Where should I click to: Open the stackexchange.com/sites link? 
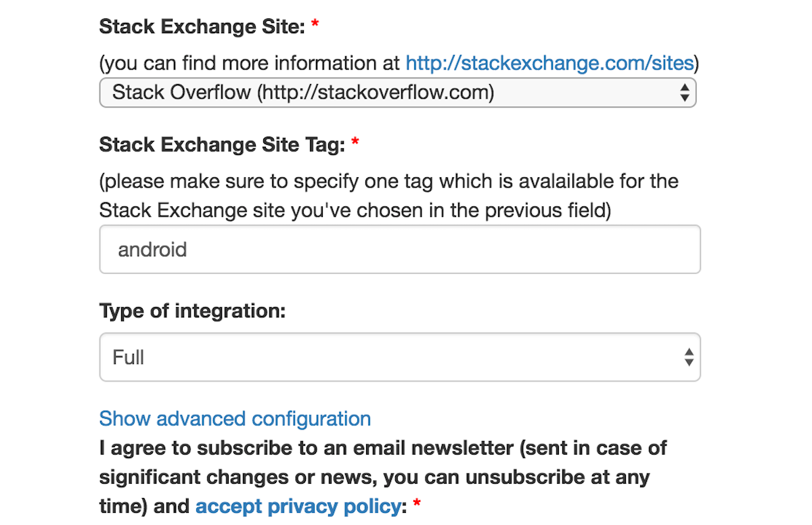[549, 64]
